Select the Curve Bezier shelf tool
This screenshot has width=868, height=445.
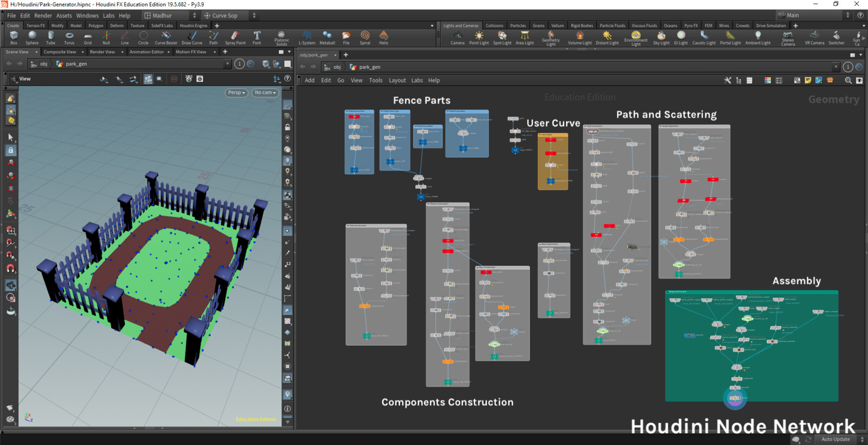[166, 37]
